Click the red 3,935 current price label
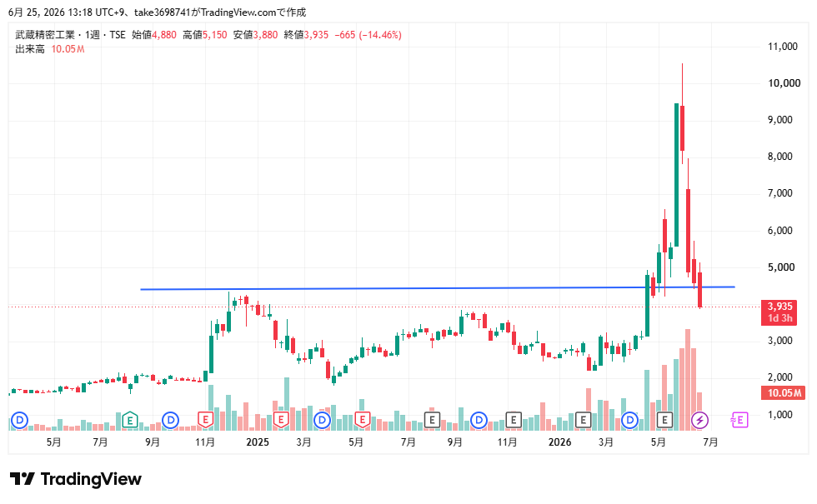 pyautogui.click(x=779, y=307)
